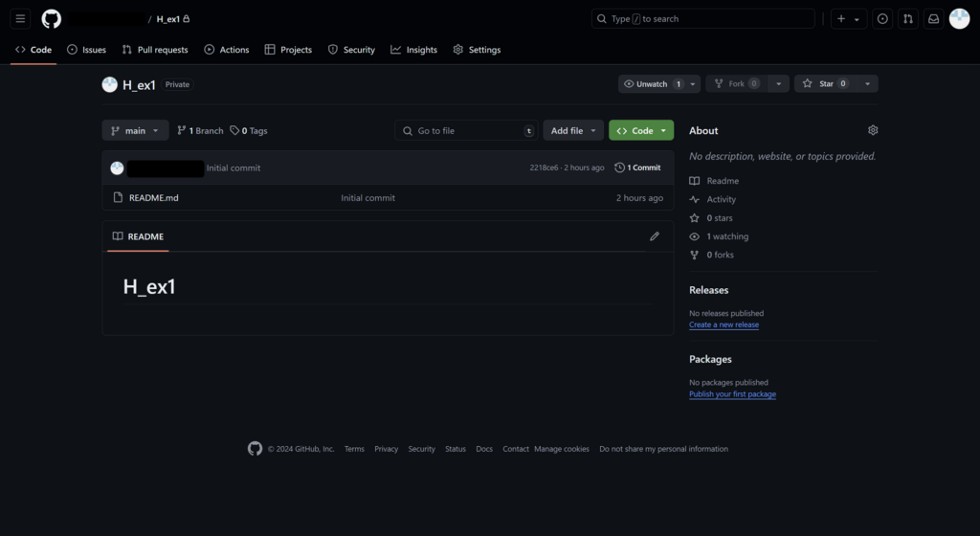This screenshot has width=980, height=536.
Task: Open the pull requests icon in header
Action: coord(907,19)
